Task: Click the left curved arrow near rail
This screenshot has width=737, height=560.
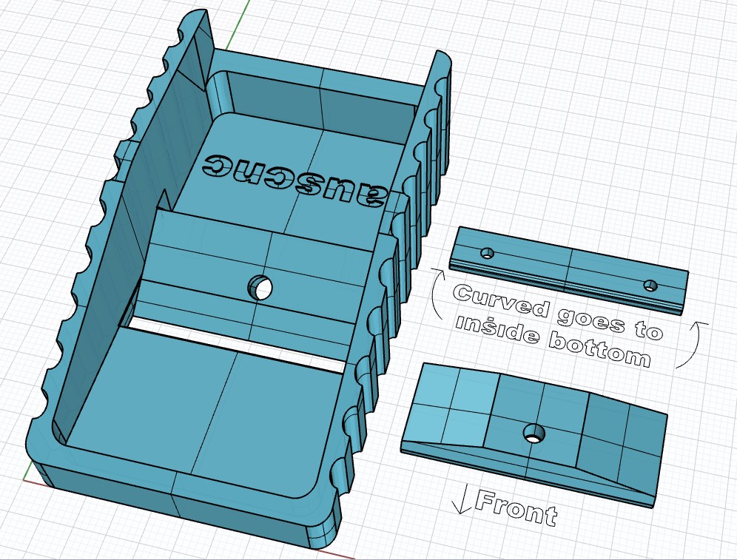Action: [x=437, y=294]
